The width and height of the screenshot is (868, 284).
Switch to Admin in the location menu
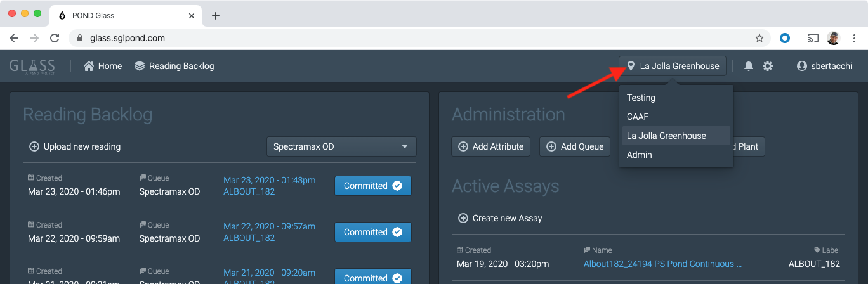[x=676, y=155]
